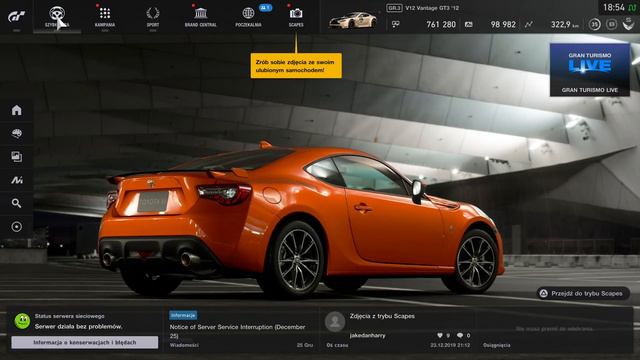Viewport: 640px width, 360px height.
Task: Click the sportsmanship rating S emblem
Action: [628, 24]
